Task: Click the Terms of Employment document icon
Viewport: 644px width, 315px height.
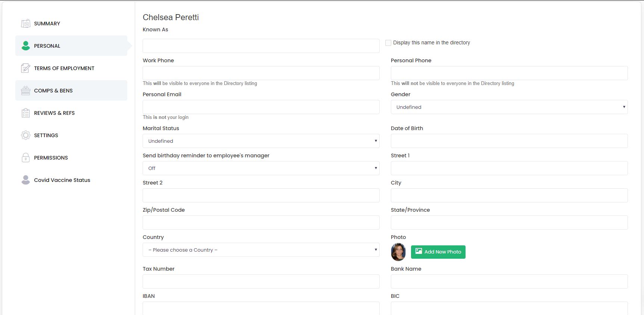Action: pyautogui.click(x=25, y=68)
